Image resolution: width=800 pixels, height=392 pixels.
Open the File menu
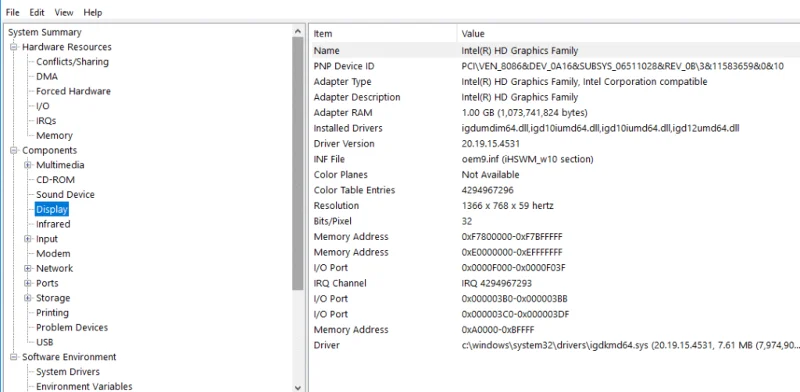pyautogui.click(x=13, y=12)
